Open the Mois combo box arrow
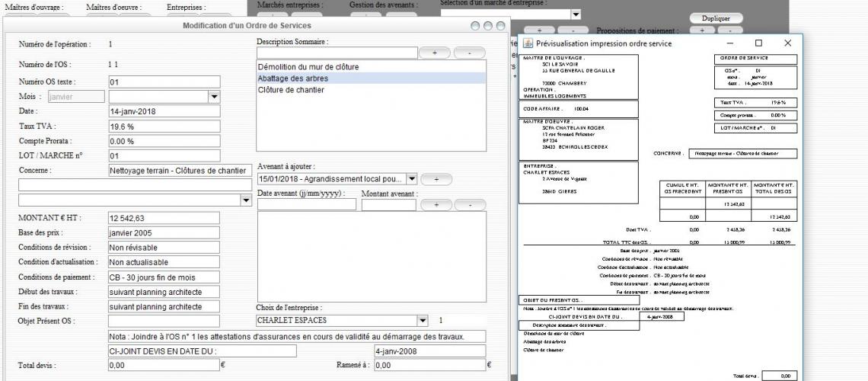 (x=214, y=97)
